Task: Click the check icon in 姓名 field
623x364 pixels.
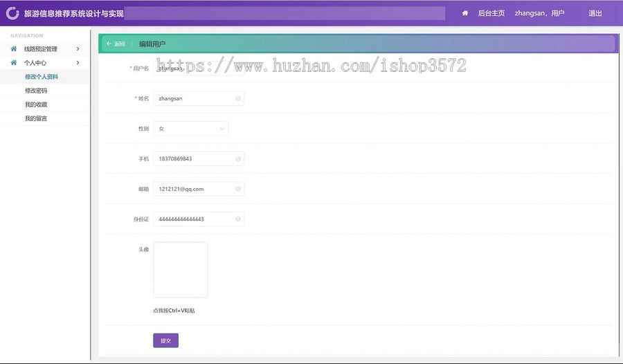Action: click(x=238, y=98)
